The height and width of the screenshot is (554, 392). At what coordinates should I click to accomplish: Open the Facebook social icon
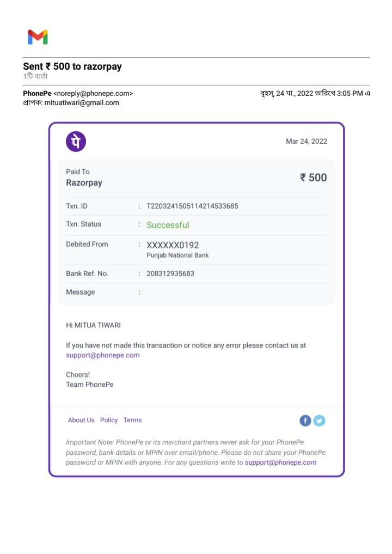click(305, 421)
